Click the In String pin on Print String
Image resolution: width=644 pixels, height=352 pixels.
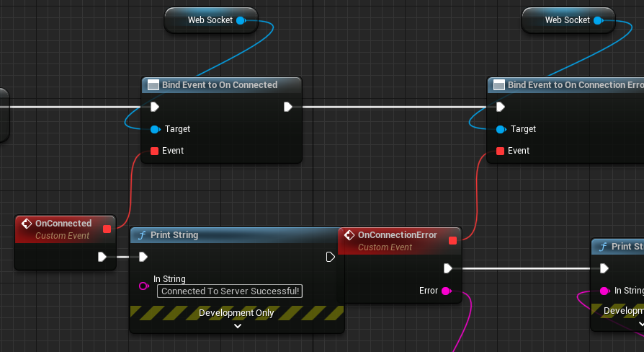(x=144, y=286)
